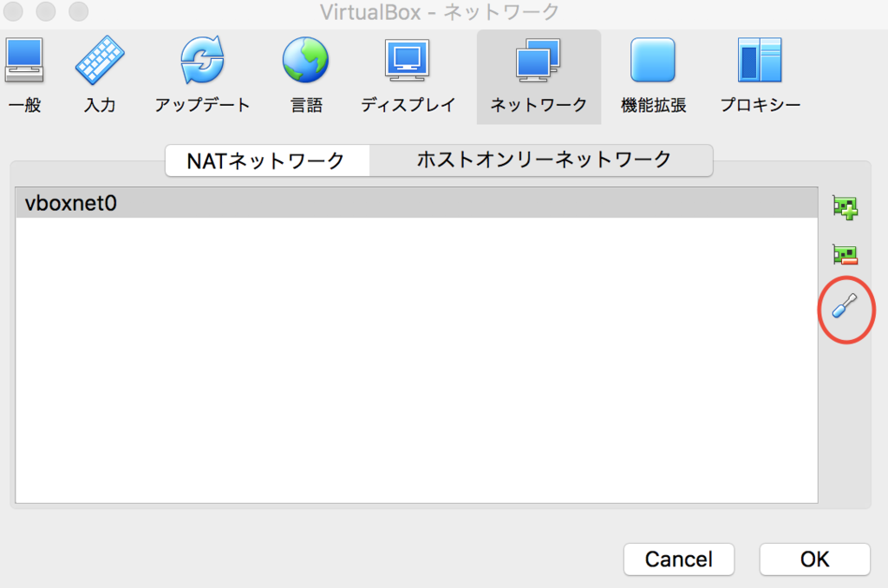The width and height of the screenshot is (888, 588).
Task: Switch to the ホストオンリーネットワーク tab
Action: coord(541,161)
